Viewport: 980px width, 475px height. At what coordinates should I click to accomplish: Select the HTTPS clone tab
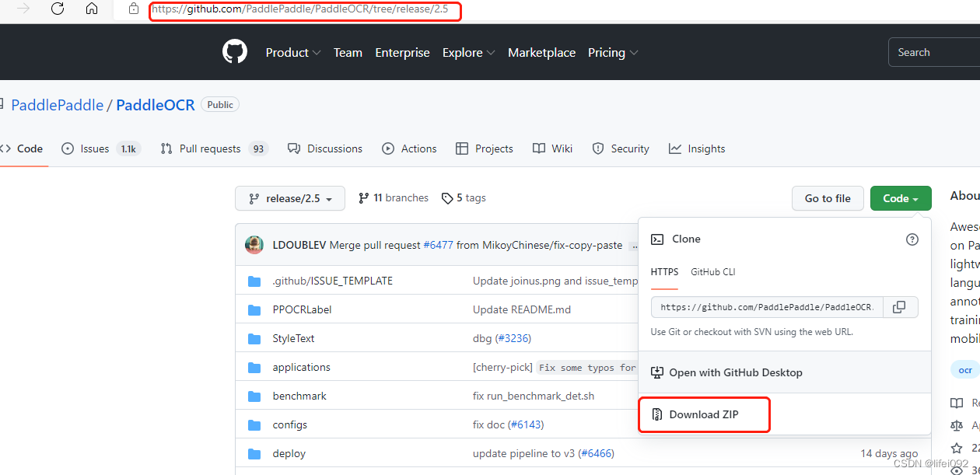tap(665, 272)
